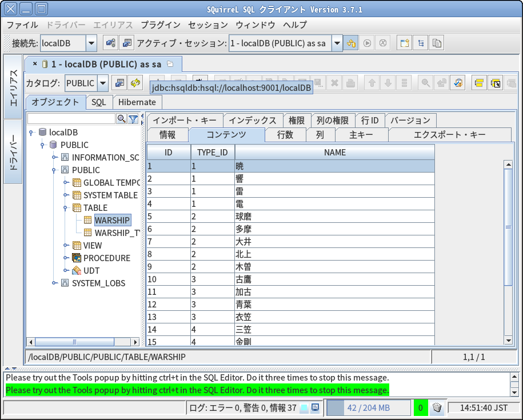The width and height of the screenshot is (523, 420).
Task: Click the printer icon in session toolbar
Action: tap(350, 83)
